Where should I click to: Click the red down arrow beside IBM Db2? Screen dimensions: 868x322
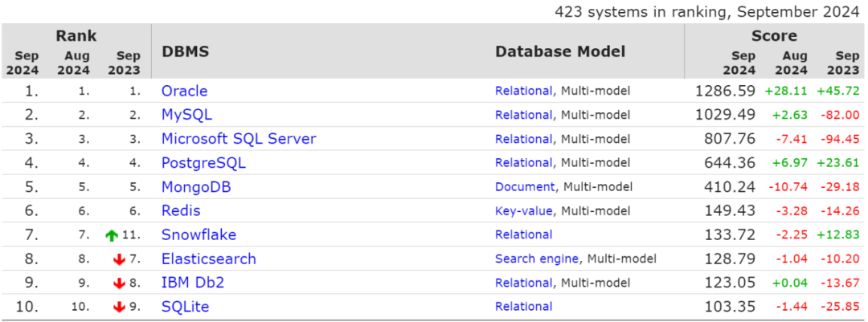point(119,283)
